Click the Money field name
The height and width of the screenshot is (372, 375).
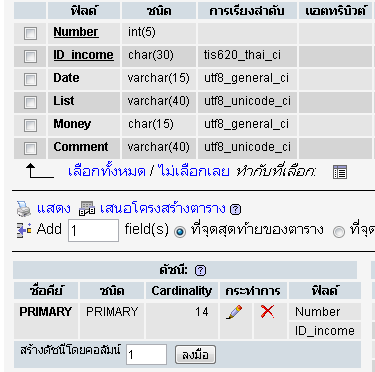72,124
